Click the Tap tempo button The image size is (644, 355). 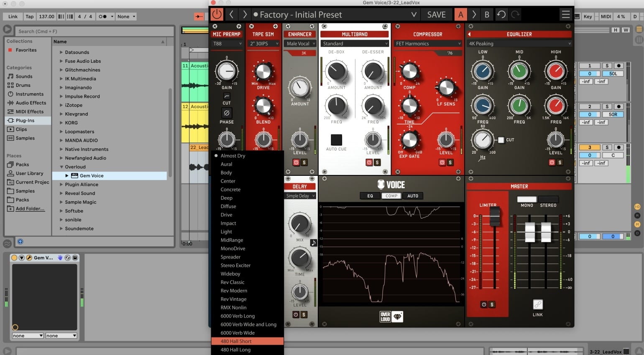coord(29,17)
